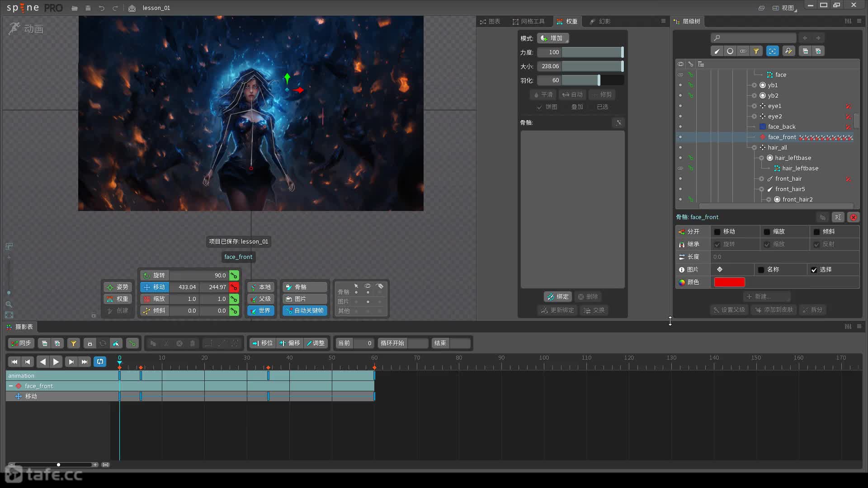Image resolution: width=868 pixels, height=488 pixels.
Task: Select the 层级树 panel tab
Action: pyautogui.click(x=687, y=21)
